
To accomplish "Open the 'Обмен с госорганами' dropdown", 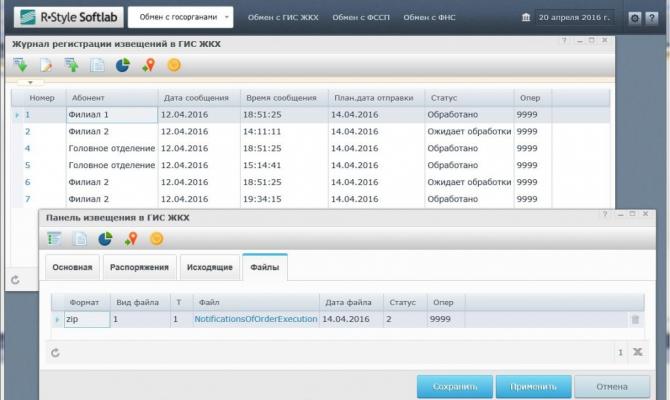I will (x=180, y=17).
